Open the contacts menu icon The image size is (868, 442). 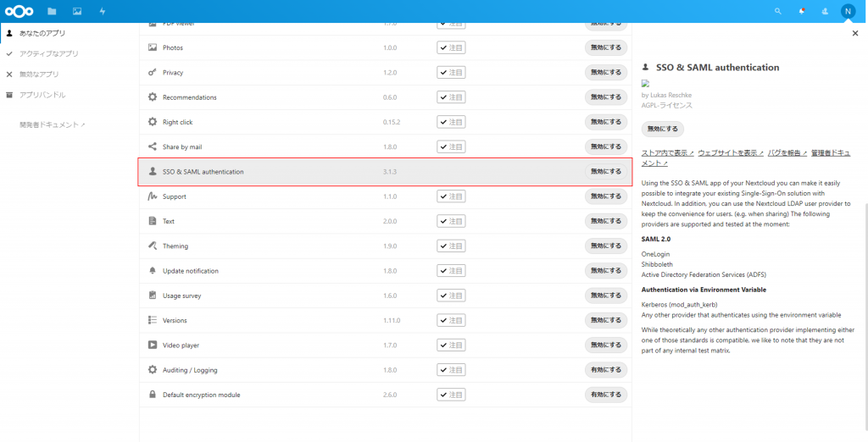click(x=825, y=11)
